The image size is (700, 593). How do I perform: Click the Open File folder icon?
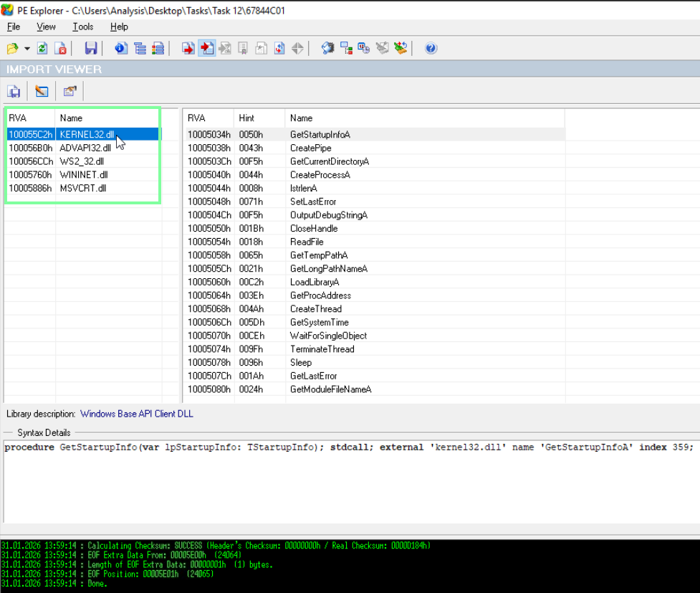12,48
